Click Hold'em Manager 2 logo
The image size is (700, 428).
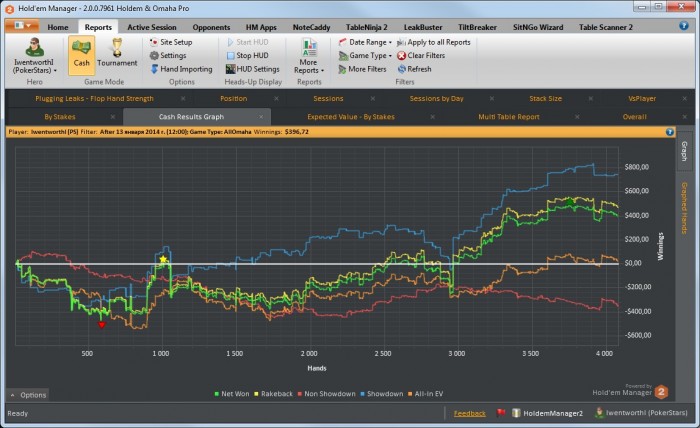click(661, 392)
